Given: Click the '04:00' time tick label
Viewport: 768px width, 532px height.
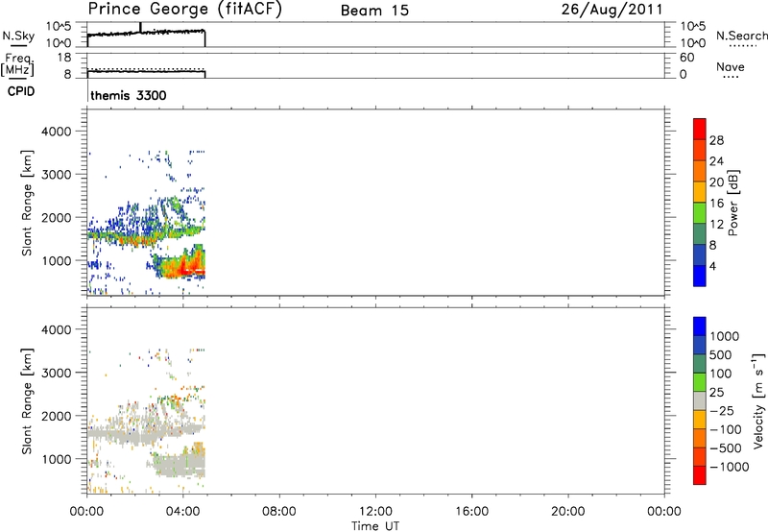Looking at the screenshot, I should tap(182, 512).
